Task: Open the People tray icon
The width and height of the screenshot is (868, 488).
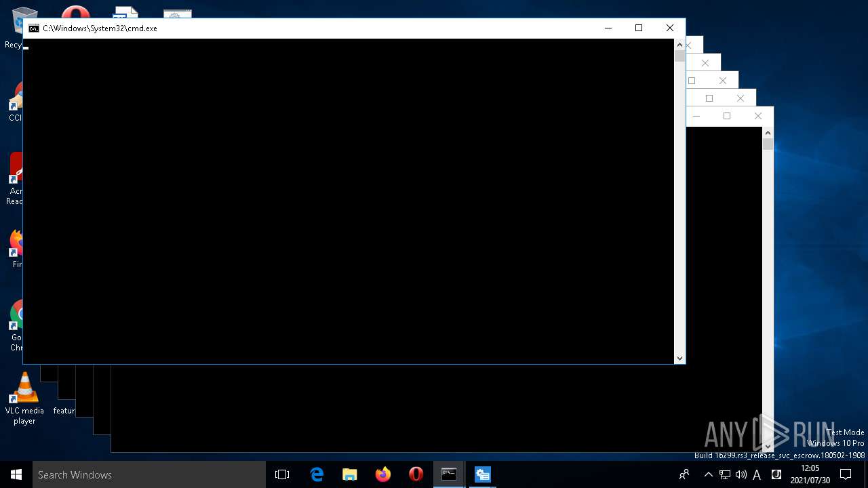Action: pos(684,474)
